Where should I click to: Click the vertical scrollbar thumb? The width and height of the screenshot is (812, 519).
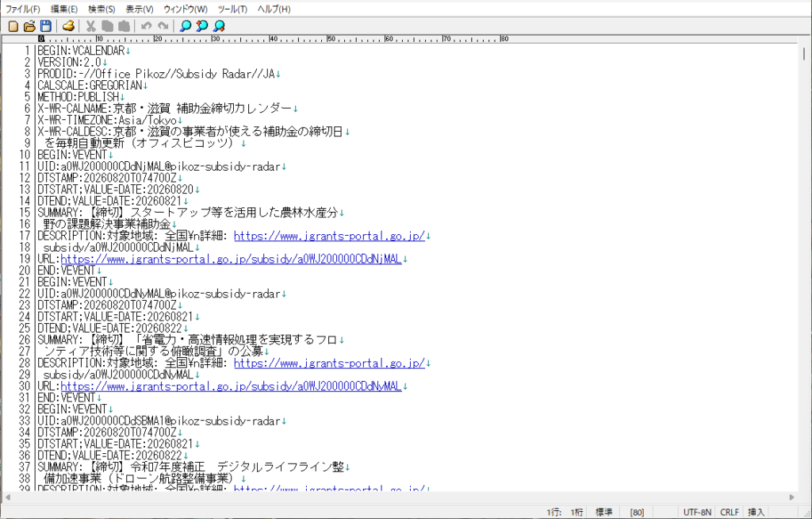tap(804, 53)
